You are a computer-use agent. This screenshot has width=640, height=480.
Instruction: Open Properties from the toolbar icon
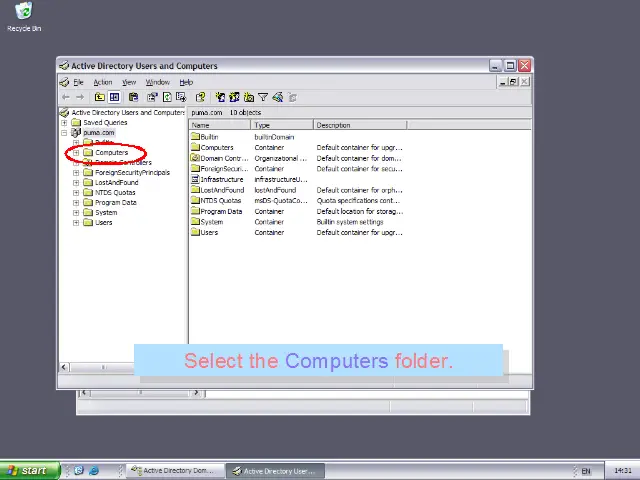tap(152, 97)
